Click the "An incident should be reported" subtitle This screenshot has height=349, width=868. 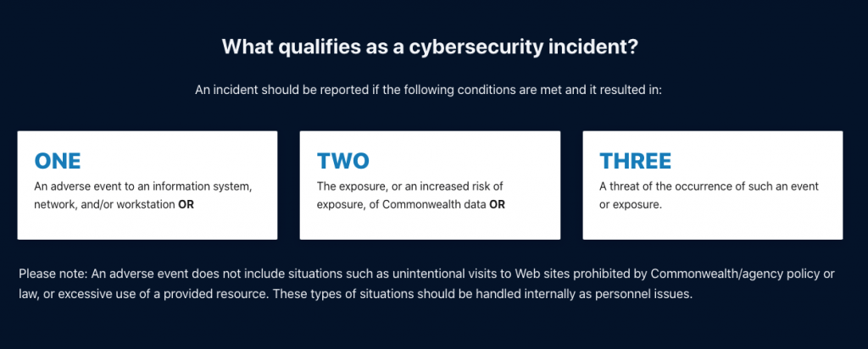point(281,90)
